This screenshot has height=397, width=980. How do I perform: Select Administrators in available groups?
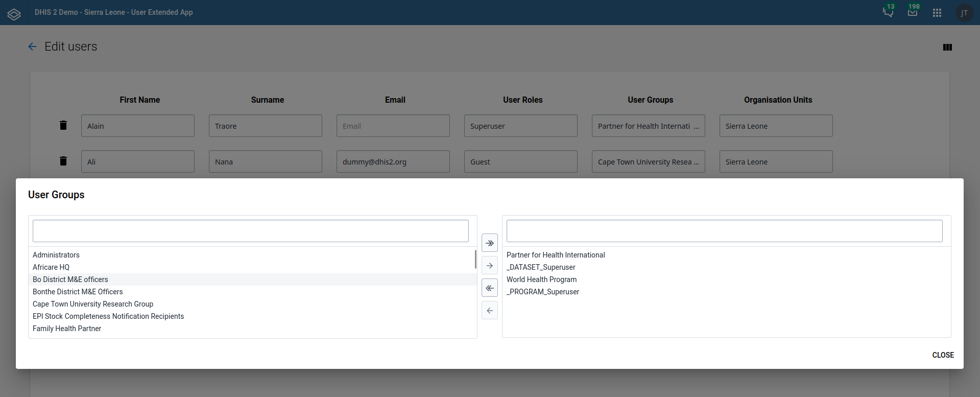tap(252, 255)
